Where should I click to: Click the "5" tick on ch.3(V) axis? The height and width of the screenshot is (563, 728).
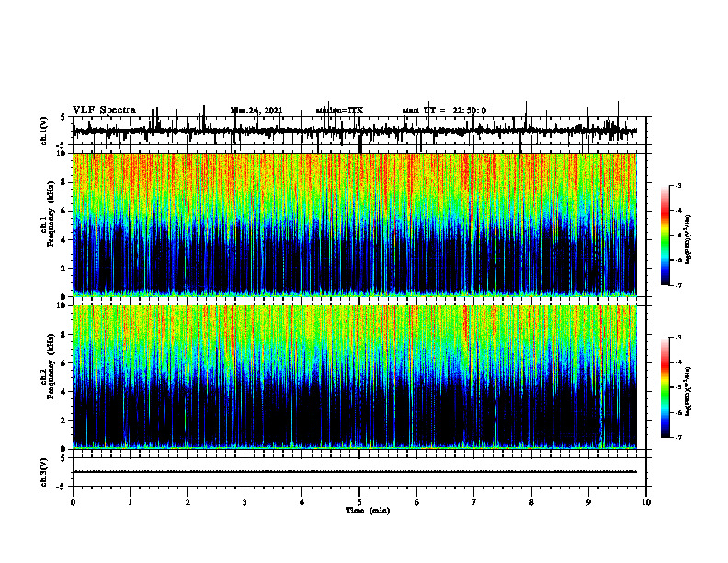(x=63, y=458)
